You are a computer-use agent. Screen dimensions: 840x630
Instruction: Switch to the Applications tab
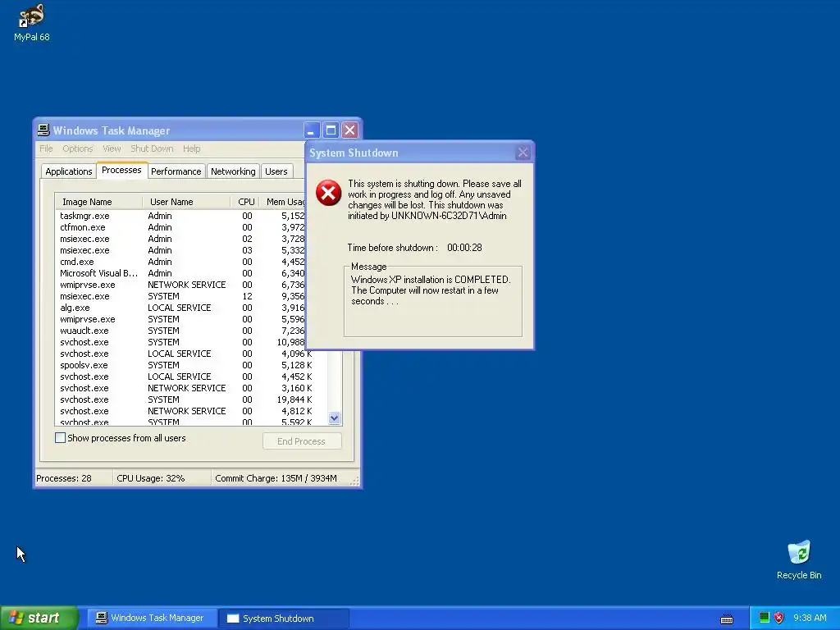point(69,171)
